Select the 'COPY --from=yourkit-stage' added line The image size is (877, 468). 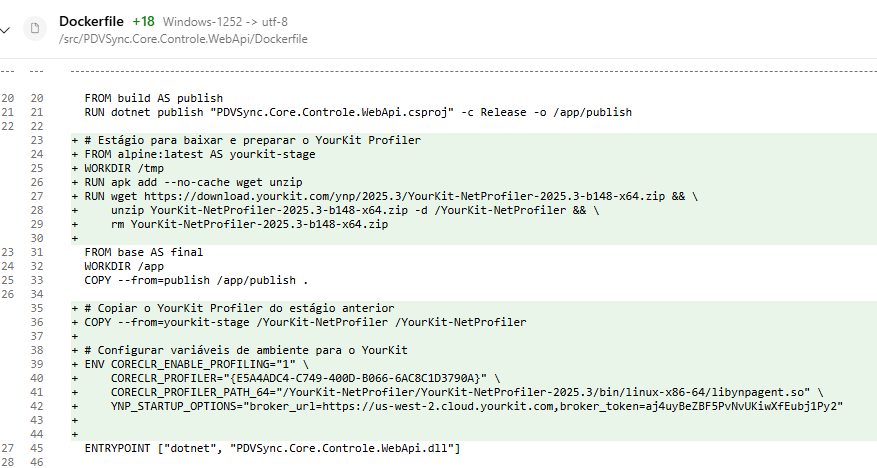pyautogui.click(x=304, y=322)
